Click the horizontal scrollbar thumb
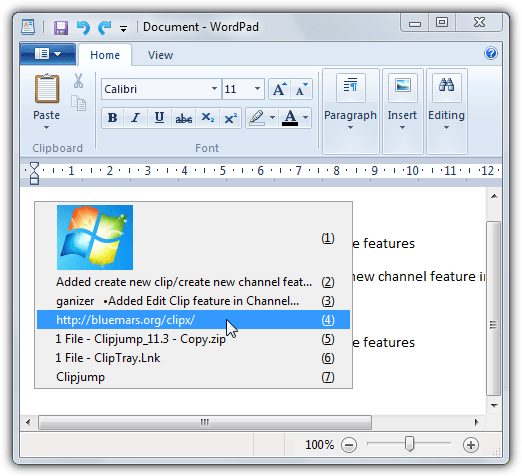The image size is (522, 476). [x=205, y=422]
